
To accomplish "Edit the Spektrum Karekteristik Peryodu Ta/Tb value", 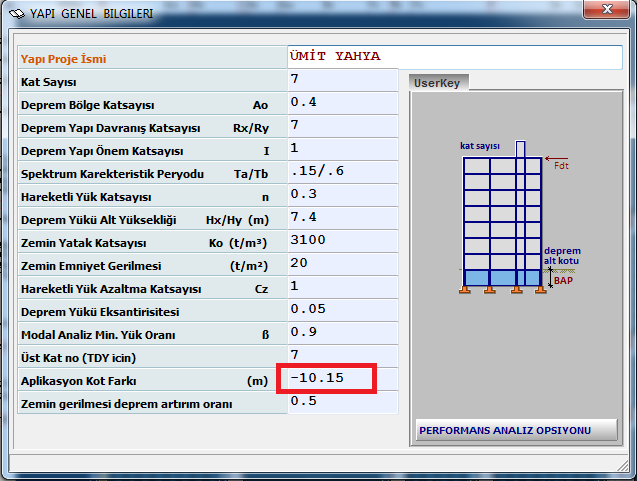I will coord(341,173).
